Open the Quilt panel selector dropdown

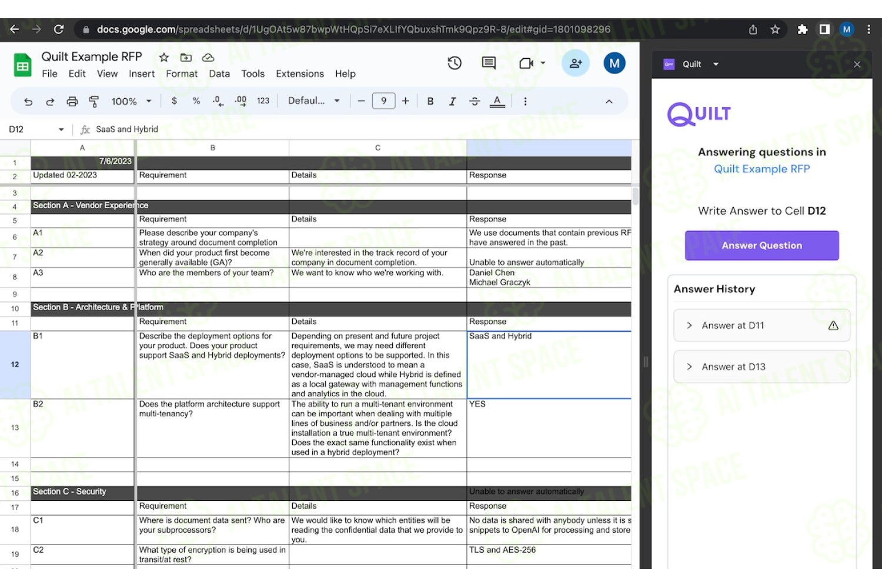(716, 64)
